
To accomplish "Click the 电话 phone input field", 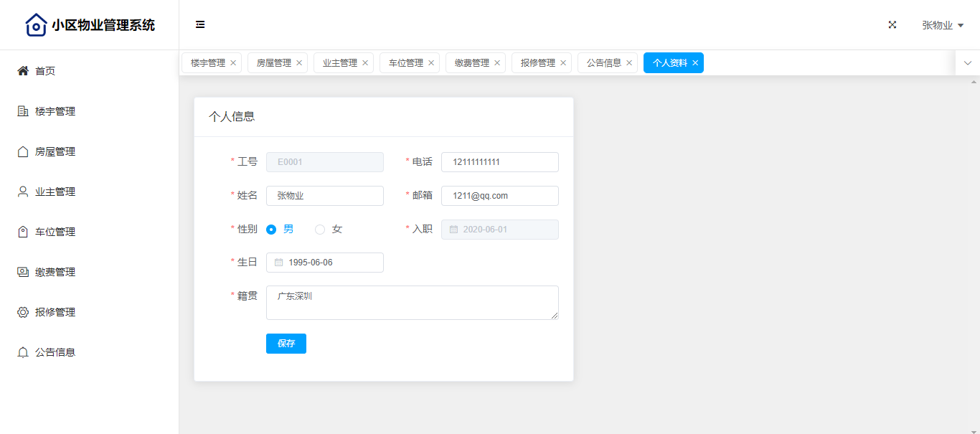I will point(499,162).
